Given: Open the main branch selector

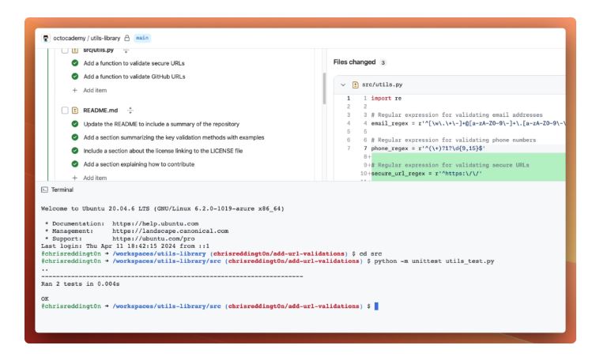Looking at the screenshot, I should pyautogui.click(x=143, y=37).
